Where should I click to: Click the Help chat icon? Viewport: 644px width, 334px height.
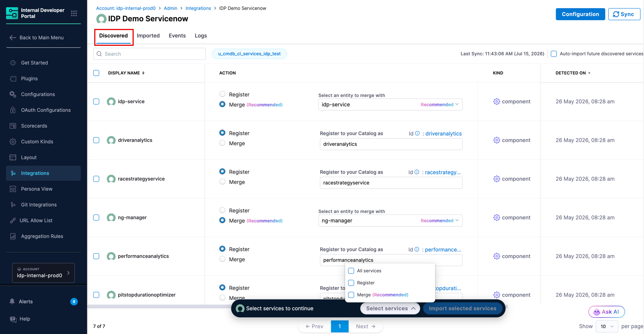tap(13, 319)
